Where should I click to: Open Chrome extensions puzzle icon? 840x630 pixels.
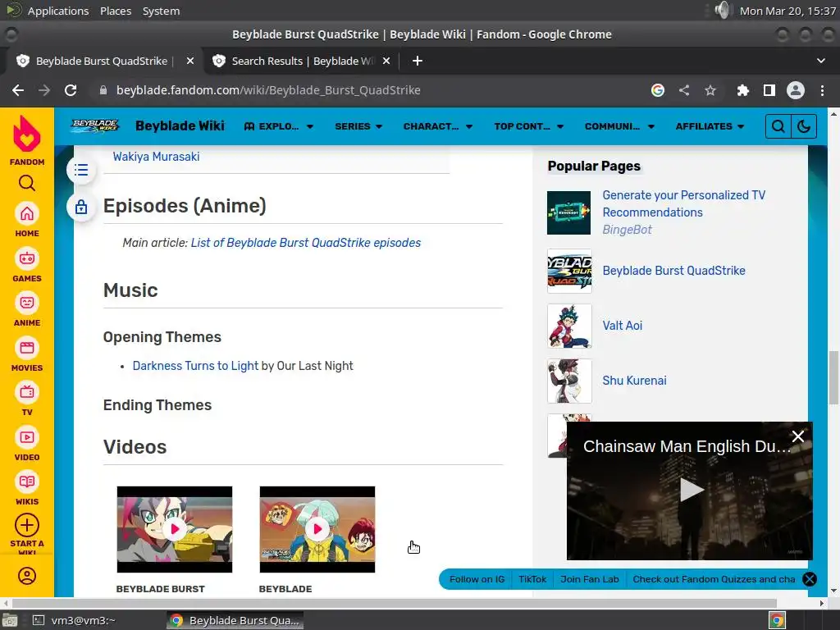[742, 90]
